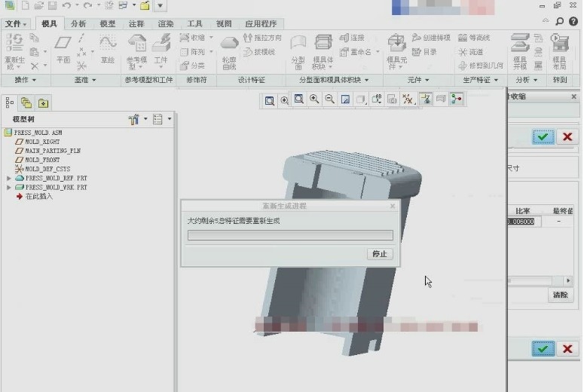Click the 连接 connect tool

coord(352,38)
